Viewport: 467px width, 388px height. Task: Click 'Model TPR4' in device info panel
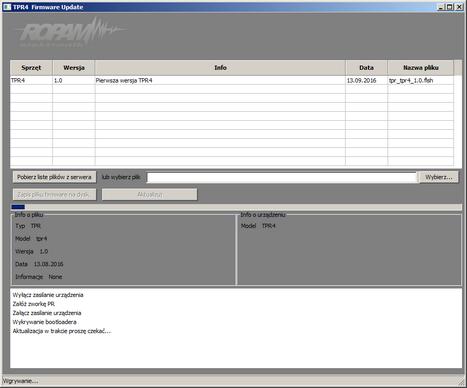(x=258, y=226)
